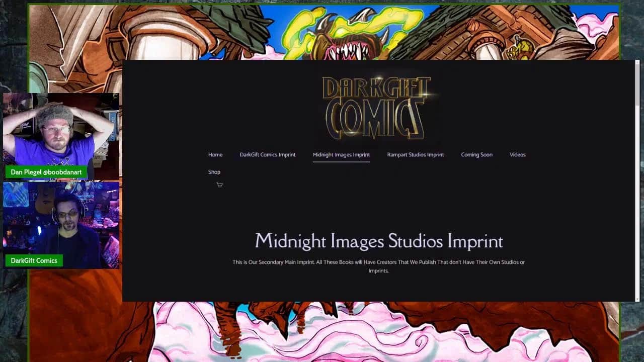Open the shopping cart icon
The height and width of the screenshot is (362, 644).
(x=219, y=185)
